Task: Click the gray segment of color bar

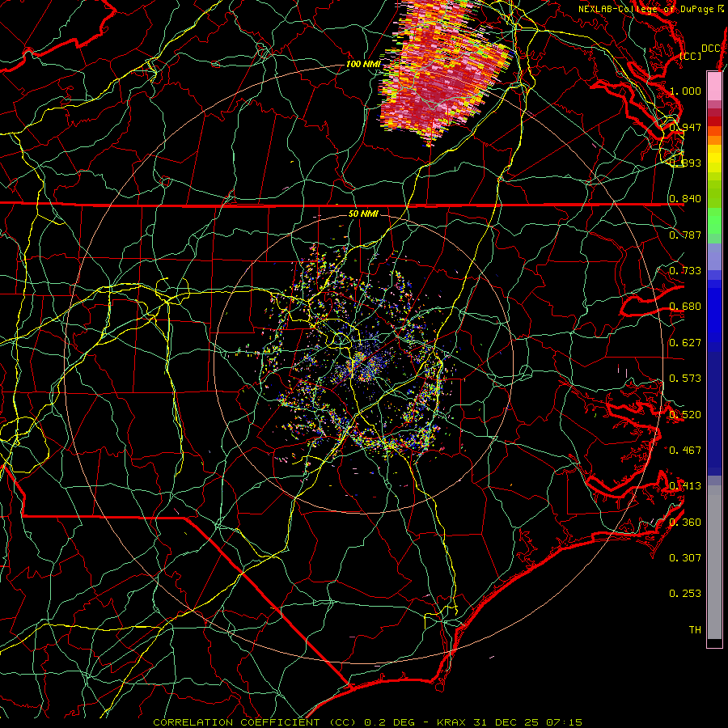Action: [714, 562]
